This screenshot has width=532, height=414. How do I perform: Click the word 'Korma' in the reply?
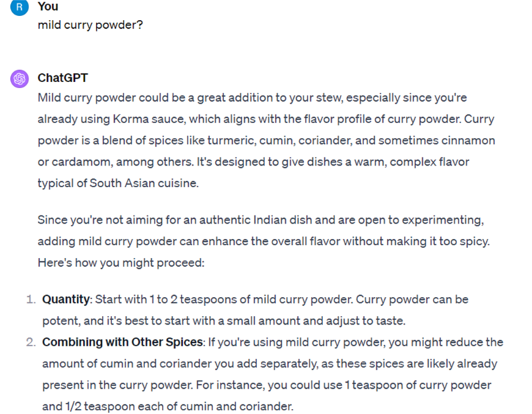pyautogui.click(x=131, y=119)
